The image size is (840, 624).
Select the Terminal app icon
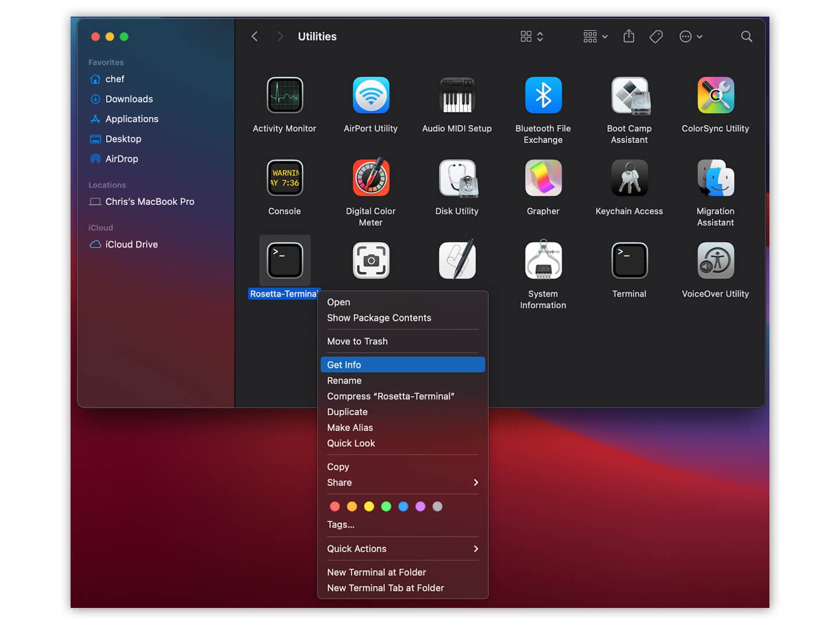[629, 261]
